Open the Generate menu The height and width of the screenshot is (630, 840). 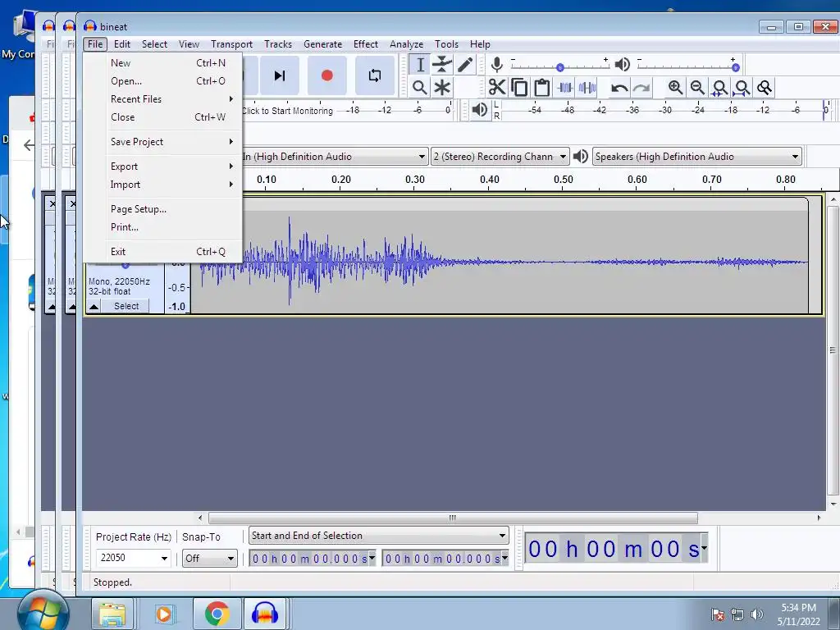coord(322,44)
